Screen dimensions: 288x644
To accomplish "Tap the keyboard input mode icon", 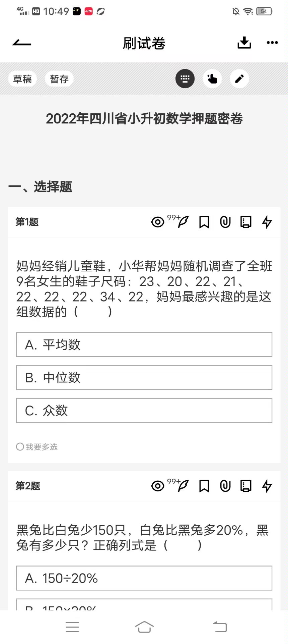I will (x=185, y=78).
